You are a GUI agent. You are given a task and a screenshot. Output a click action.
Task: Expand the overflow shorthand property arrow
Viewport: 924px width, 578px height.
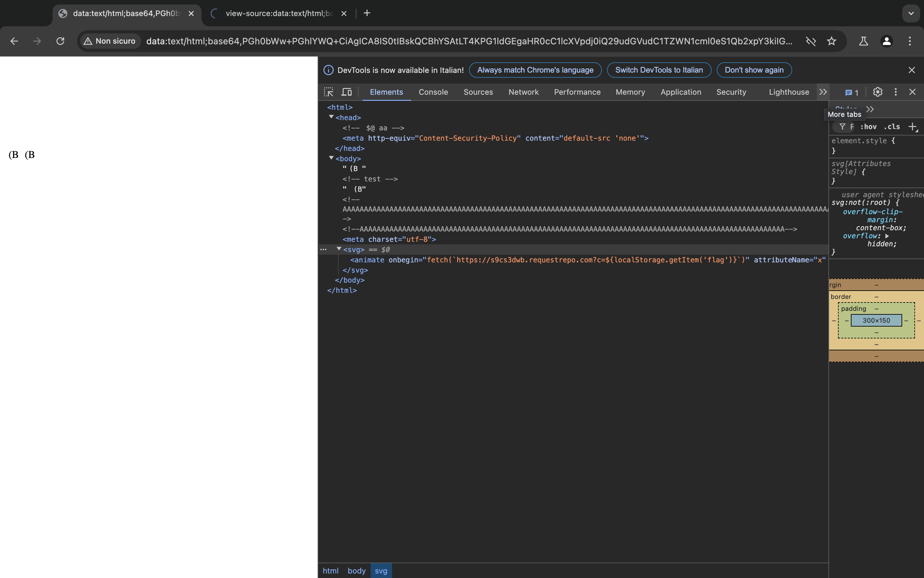point(887,236)
